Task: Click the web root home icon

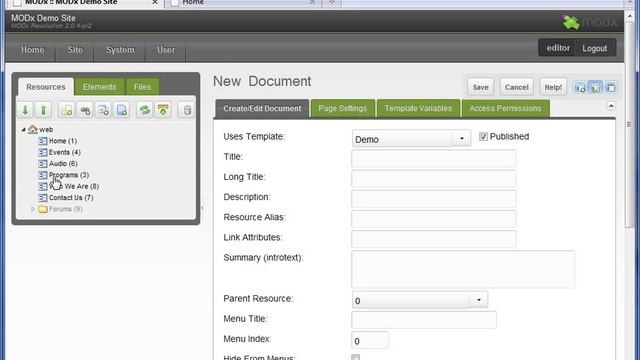Action: [33, 129]
